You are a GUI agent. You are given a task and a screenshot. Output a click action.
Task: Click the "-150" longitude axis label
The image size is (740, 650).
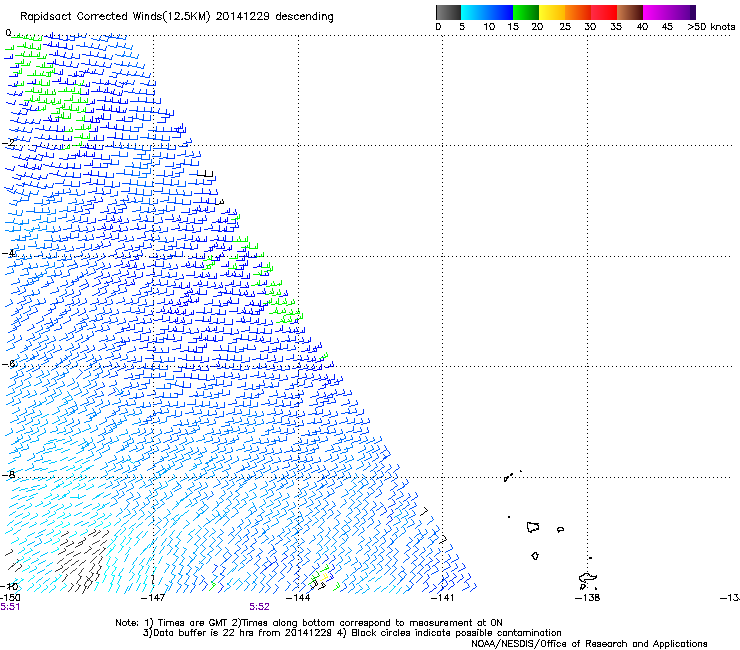coord(9,598)
